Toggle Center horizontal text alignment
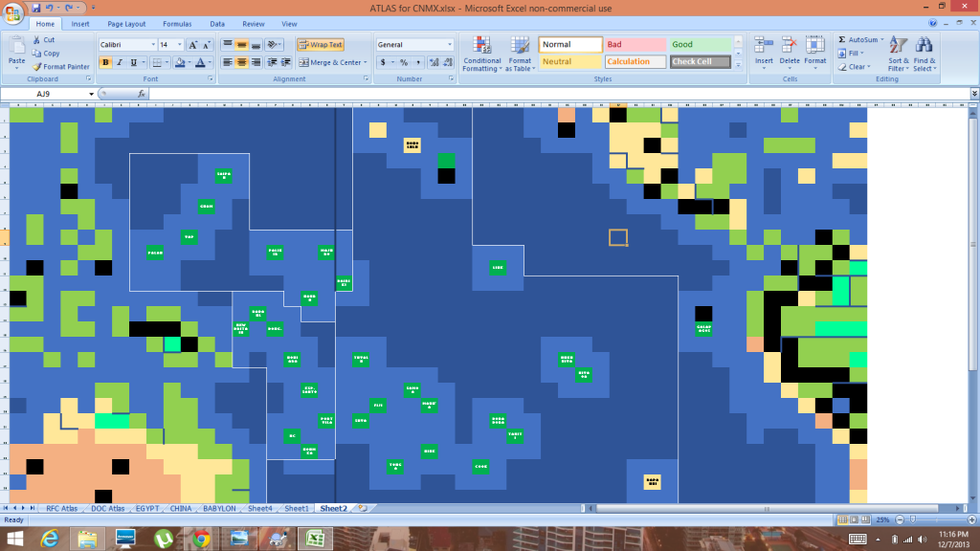 241,62
